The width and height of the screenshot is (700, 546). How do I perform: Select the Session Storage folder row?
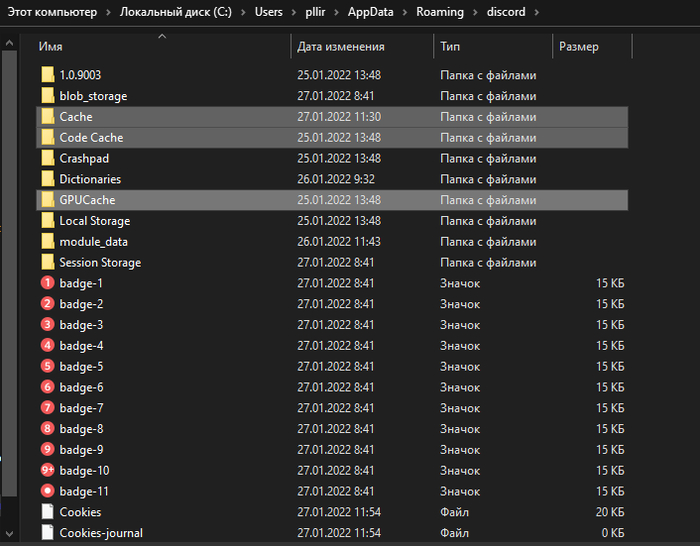pos(100,262)
